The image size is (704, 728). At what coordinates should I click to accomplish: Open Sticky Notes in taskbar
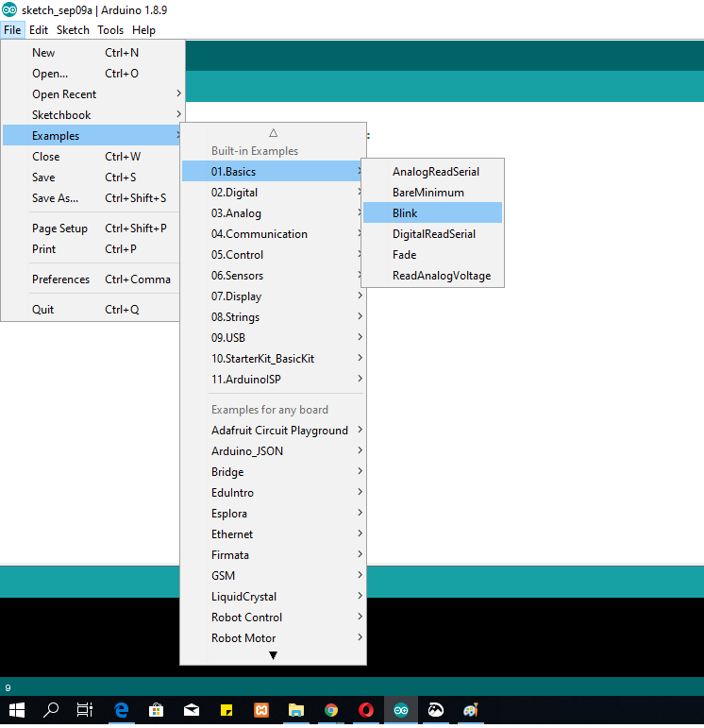pos(226,710)
